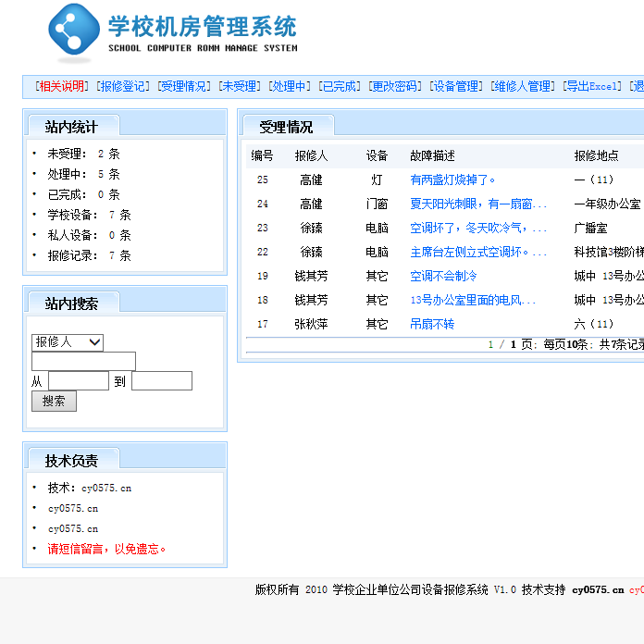
Task: Click footer cy0575.cn tech support text
Action: pyautogui.click(x=598, y=590)
